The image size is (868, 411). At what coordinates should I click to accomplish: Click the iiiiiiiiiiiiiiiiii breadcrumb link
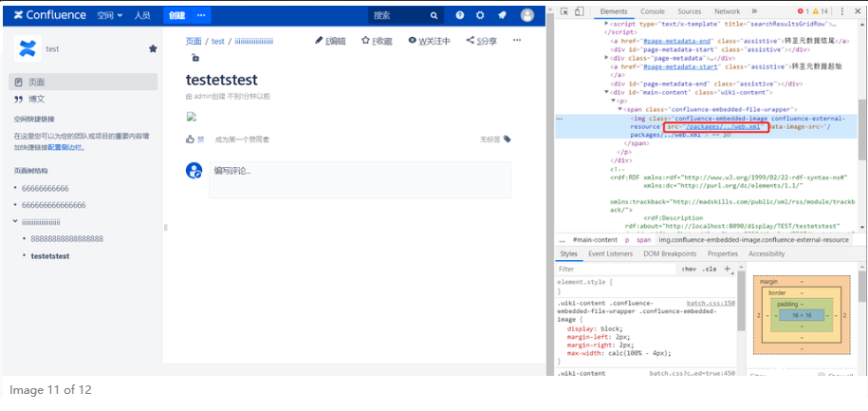[x=254, y=41]
